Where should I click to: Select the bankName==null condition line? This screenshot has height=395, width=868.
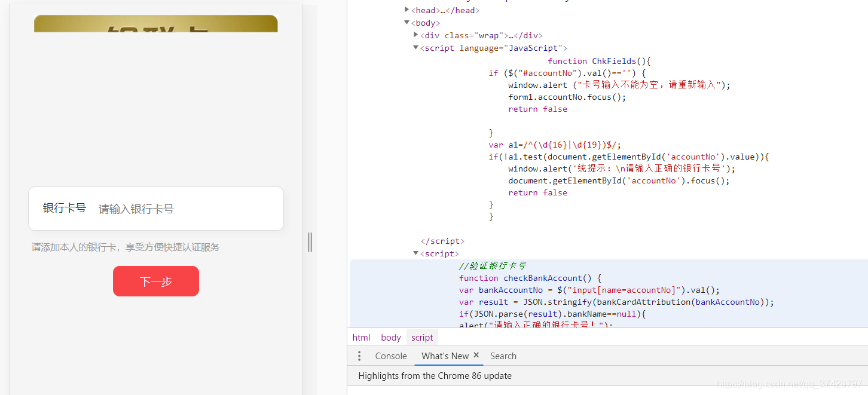click(x=553, y=314)
